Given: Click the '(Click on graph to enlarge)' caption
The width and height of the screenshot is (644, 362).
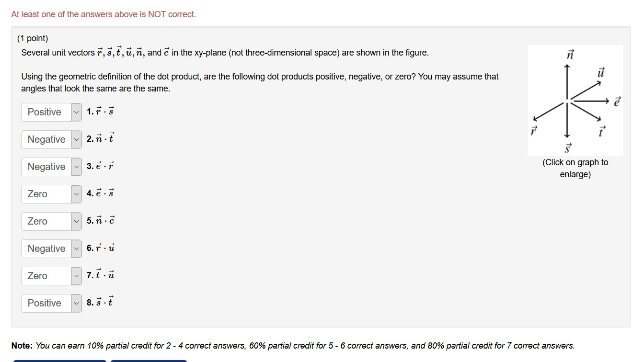Looking at the screenshot, I should [x=575, y=168].
